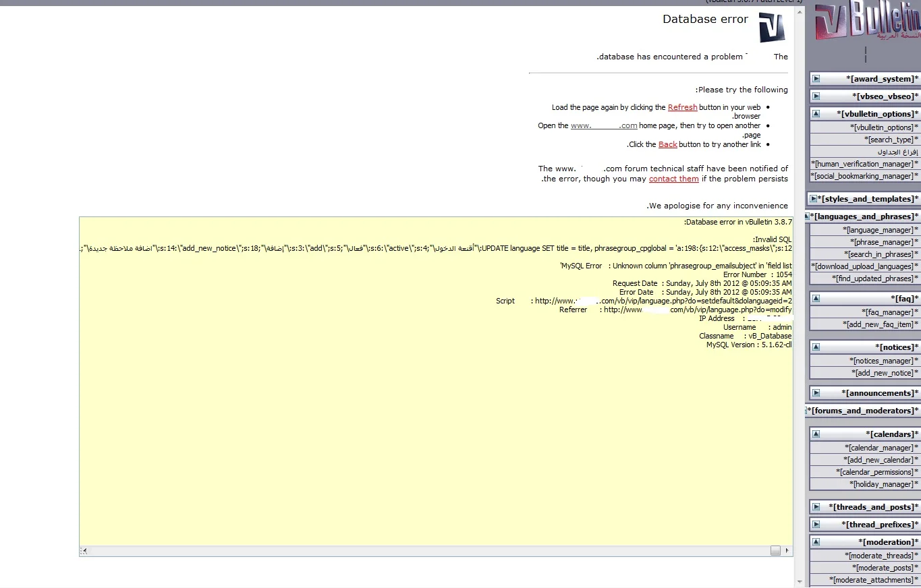Click the Back link
Screen dimensions: 921x588
click(x=667, y=144)
